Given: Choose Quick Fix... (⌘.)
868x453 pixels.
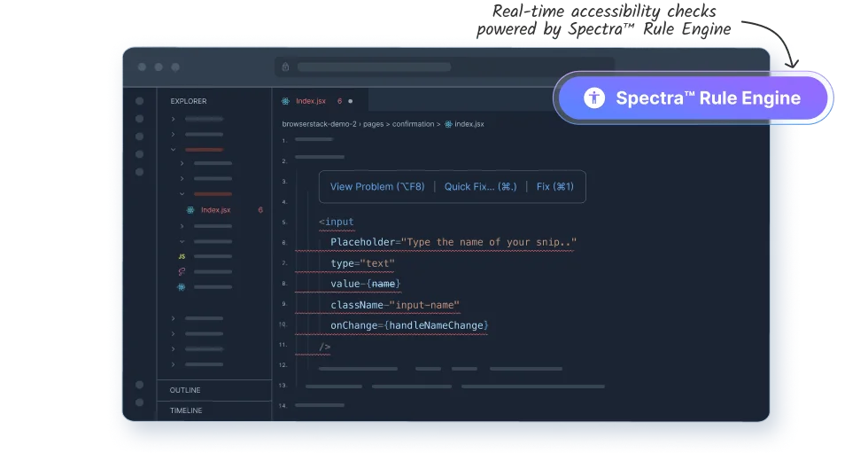Looking at the screenshot, I should point(480,187).
